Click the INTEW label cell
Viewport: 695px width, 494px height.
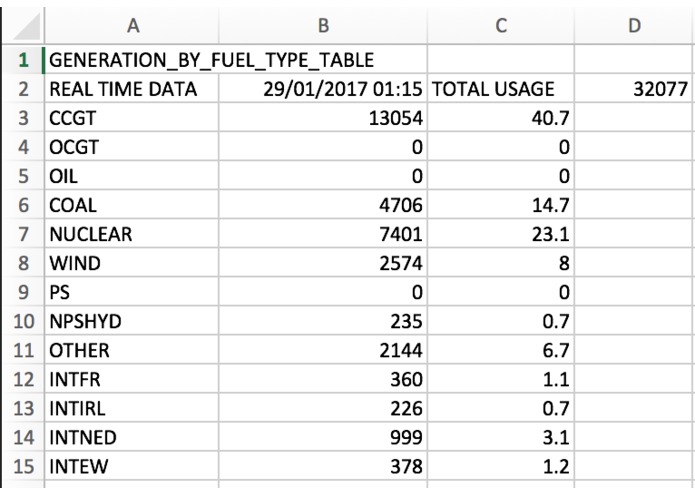(132, 466)
